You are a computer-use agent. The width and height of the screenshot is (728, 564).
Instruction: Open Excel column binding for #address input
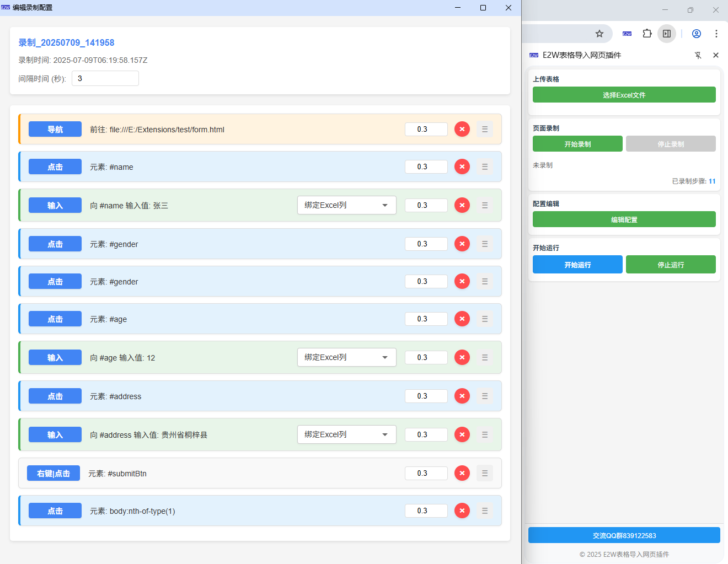coord(347,434)
